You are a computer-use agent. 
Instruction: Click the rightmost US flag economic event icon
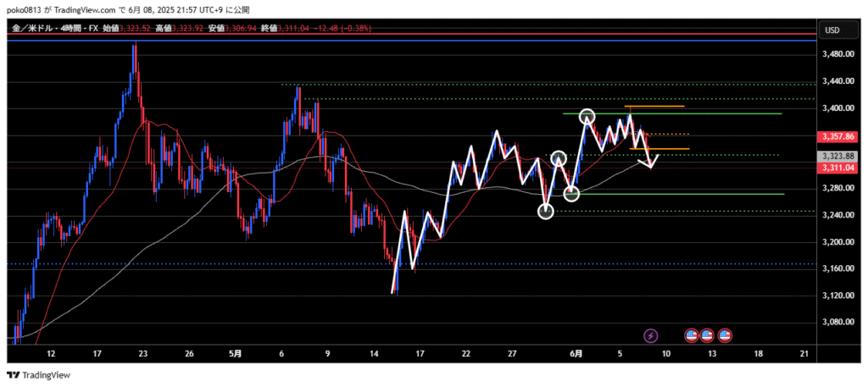coord(724,335)
